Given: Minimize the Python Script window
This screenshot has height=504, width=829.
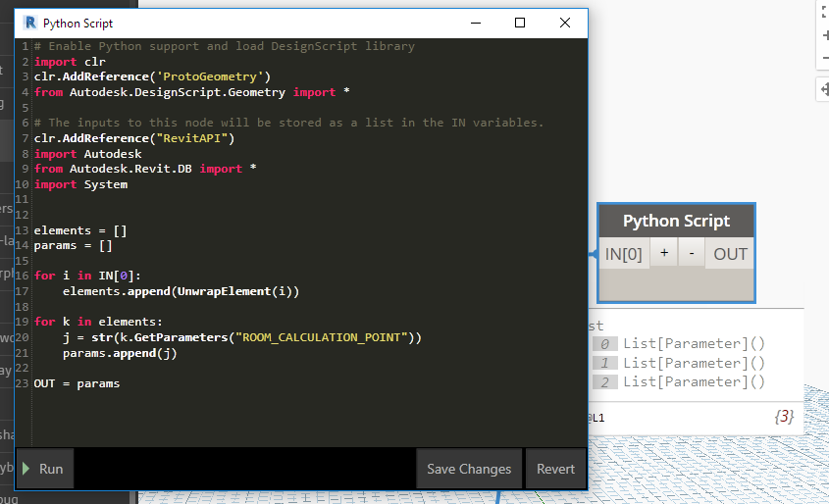Looking at the screenshot, I should [476, 23].
